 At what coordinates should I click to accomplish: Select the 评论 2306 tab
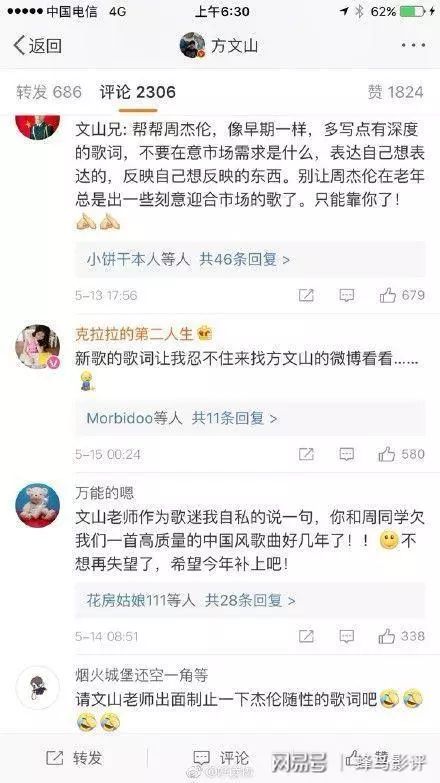[138, 92]
